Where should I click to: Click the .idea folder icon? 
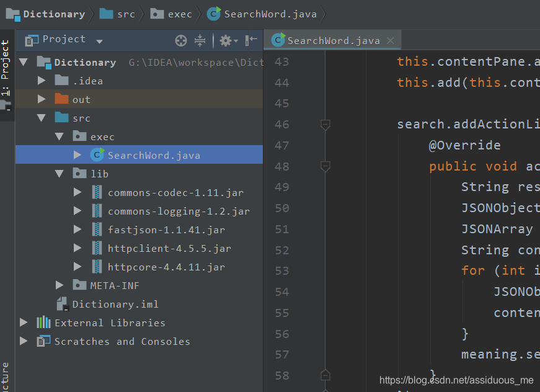(x=61, y=80)
